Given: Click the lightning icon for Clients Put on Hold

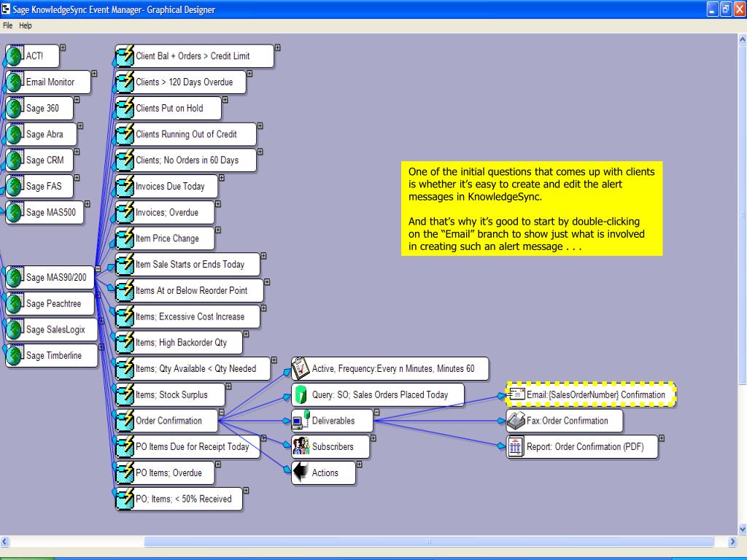Looking at the screenshot, I should [125, 108].
